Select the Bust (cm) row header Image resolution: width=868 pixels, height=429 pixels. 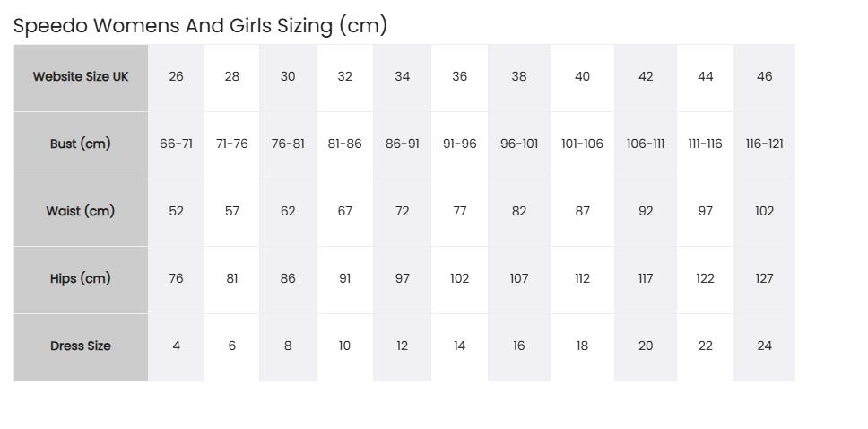[x=81, y=145]
